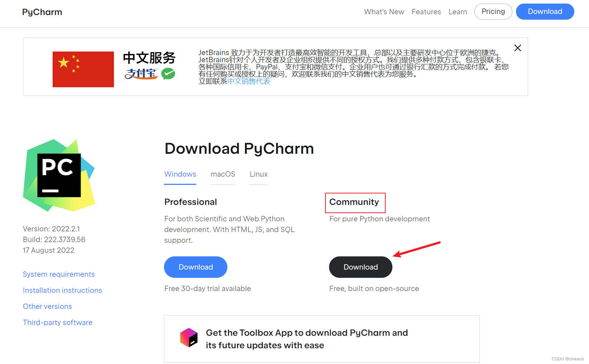Open Third-party software link
The height and width of the screenshot is (364, 589).
tap(58, 323)
